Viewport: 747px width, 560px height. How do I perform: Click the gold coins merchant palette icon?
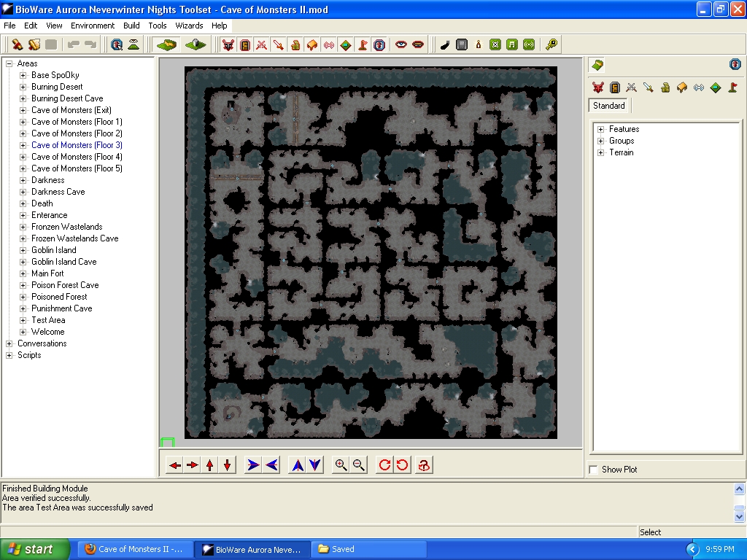(665, 87)
